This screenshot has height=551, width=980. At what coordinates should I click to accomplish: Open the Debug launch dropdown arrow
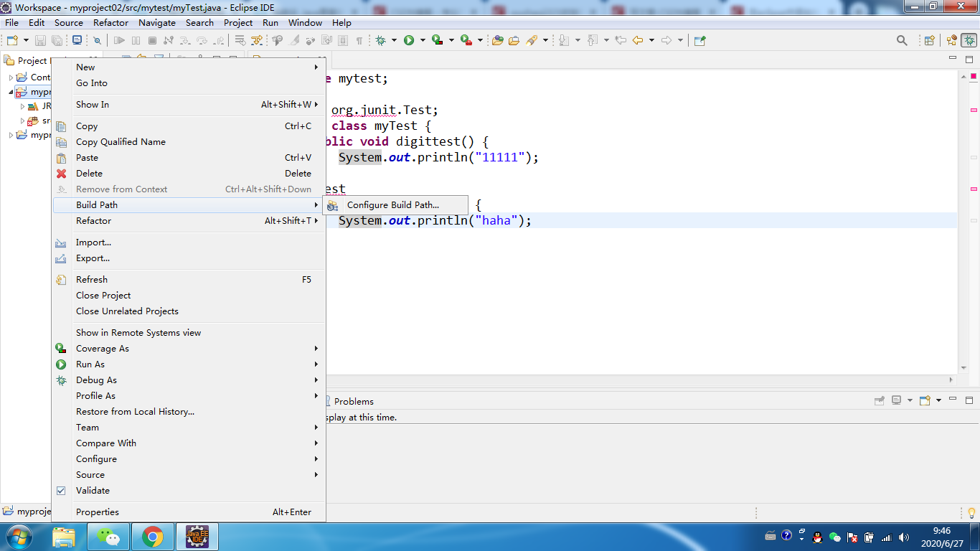394,41
